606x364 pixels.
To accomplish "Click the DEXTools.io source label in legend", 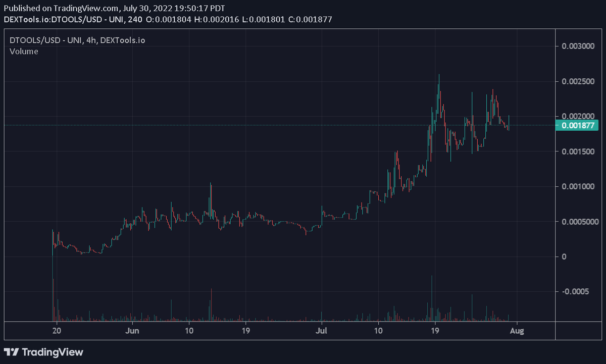I will click(x=124, y=40).
